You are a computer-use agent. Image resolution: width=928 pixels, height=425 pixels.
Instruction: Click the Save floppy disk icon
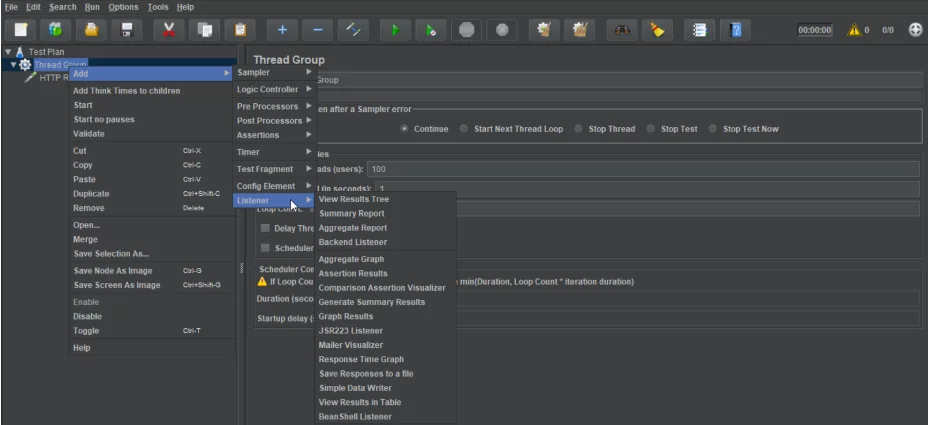127,30
